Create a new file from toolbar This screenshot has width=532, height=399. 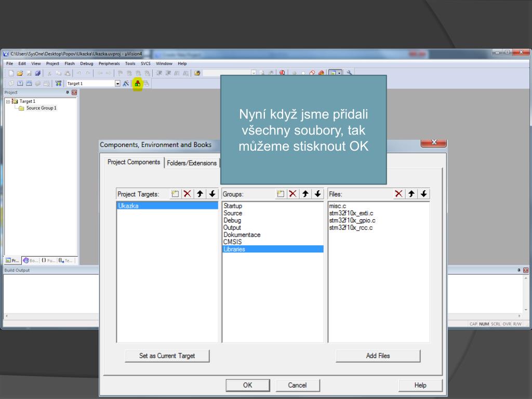(x=11, y=73)
